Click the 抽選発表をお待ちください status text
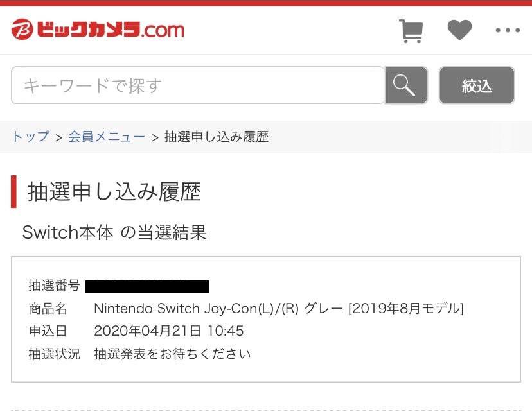Screen dimensions: 532x414 point(172,354)
